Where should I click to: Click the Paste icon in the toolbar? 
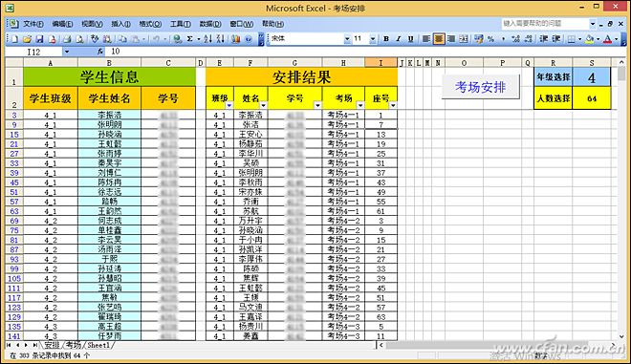point(136,39)
